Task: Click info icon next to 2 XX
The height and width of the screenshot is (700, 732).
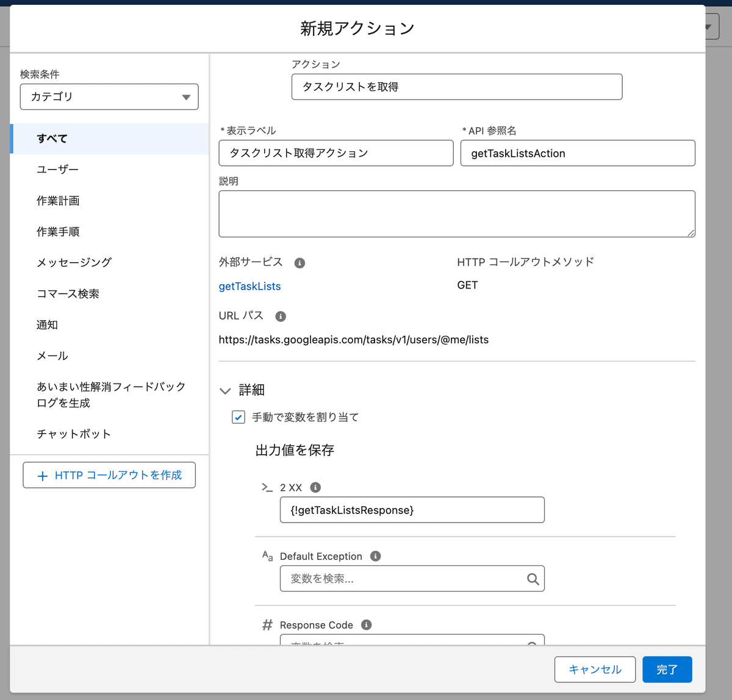Action: click(315, 487)
